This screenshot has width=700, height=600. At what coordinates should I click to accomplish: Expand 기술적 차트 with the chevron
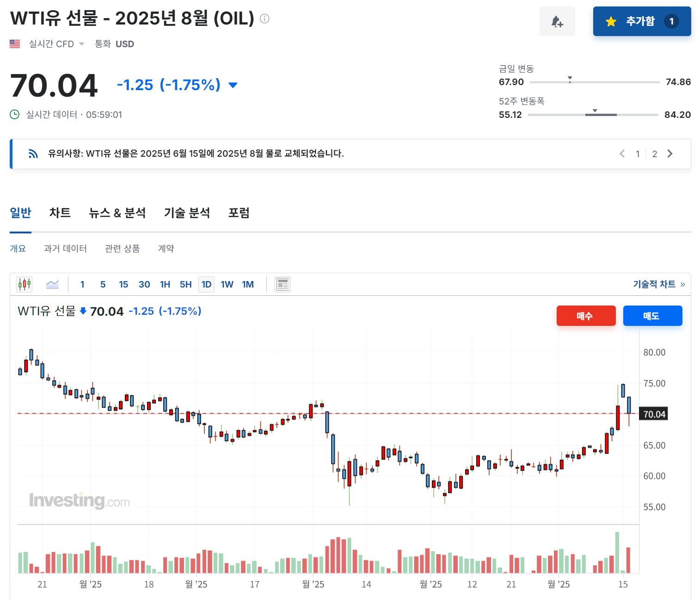point(683,284)
